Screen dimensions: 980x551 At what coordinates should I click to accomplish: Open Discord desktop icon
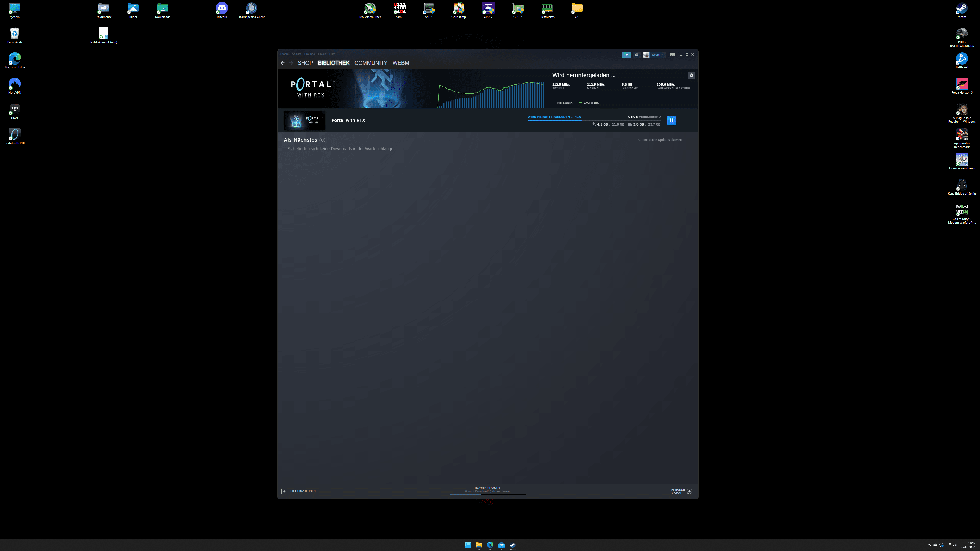pyautogui.click(x=222, y=10)
